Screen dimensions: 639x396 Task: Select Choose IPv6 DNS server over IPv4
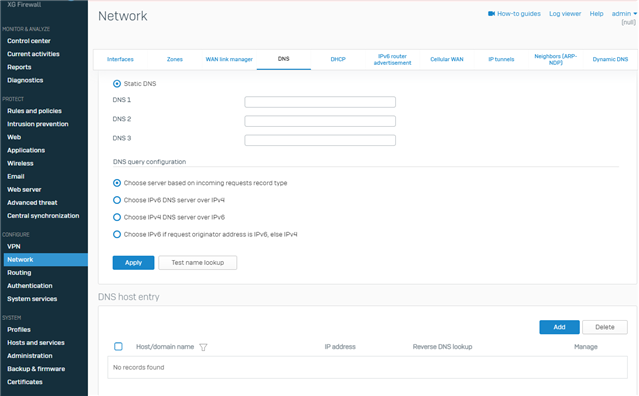tap(117, 200)
